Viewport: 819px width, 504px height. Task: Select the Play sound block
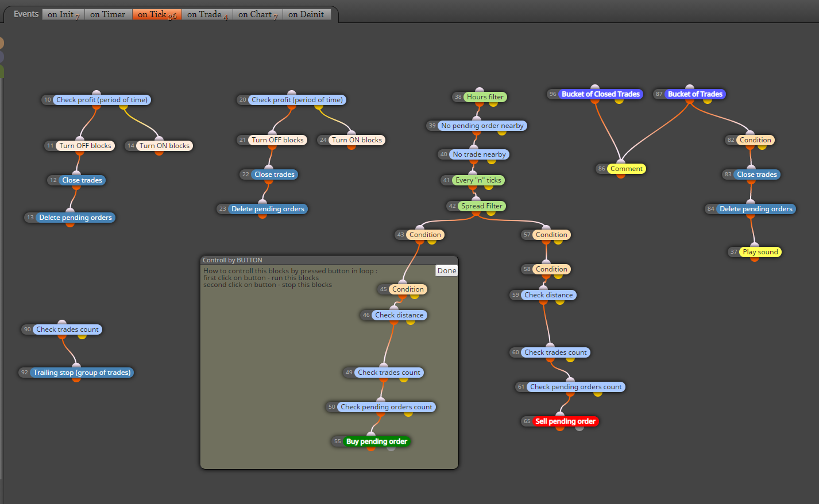[760, 252]
